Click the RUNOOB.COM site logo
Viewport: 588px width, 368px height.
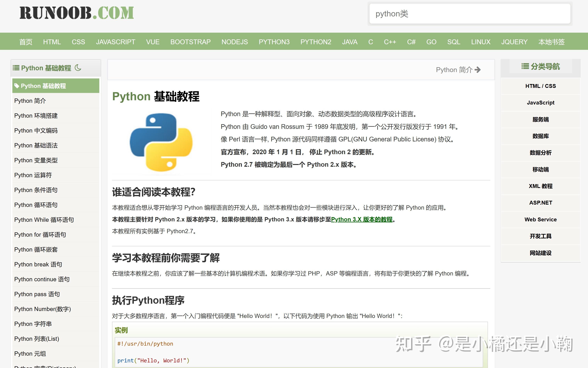click(x=77, y=13)
